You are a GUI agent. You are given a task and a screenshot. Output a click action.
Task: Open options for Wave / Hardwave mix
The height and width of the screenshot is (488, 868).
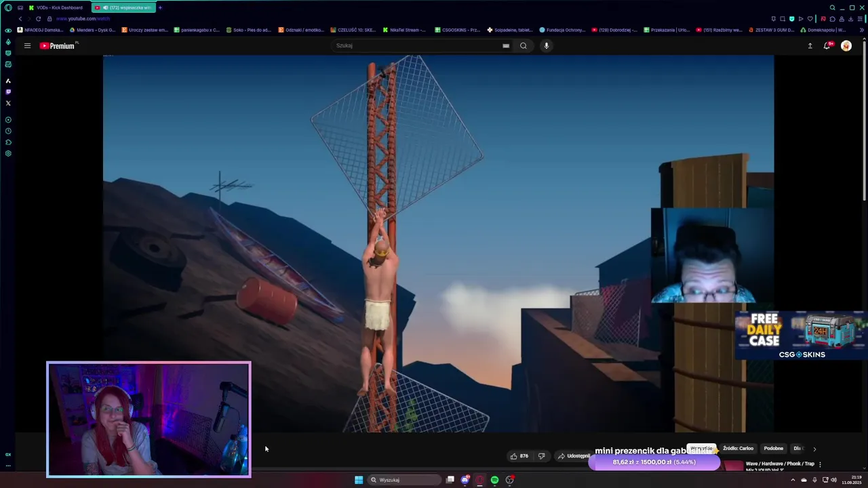[820, 464]
